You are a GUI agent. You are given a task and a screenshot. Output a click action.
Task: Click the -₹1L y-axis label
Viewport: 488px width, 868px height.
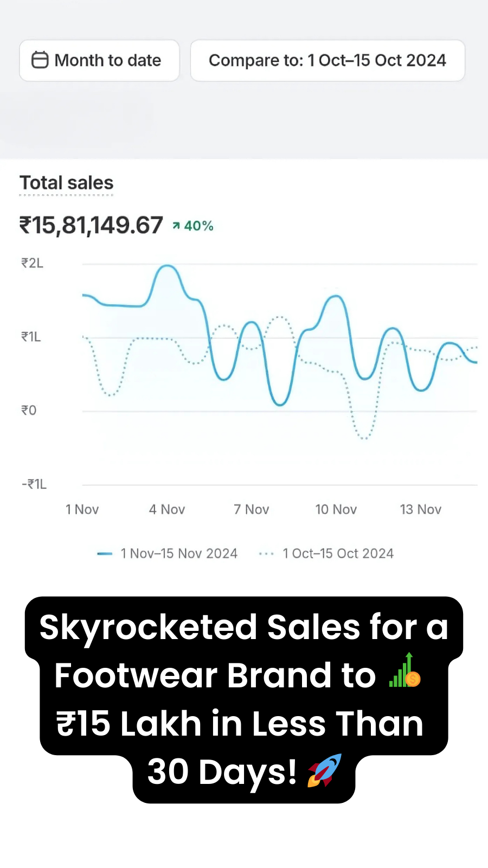pos(34,484)
